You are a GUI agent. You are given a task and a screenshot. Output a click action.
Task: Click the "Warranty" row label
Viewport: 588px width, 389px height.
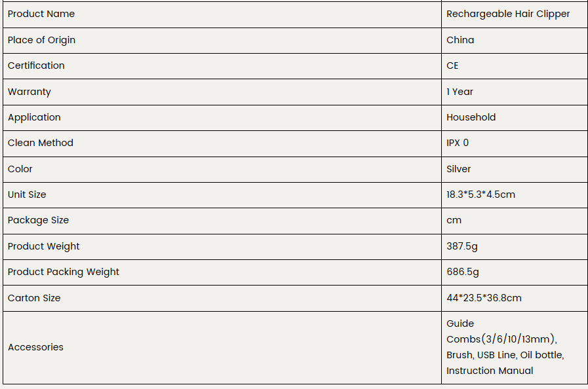coord(29,92)
